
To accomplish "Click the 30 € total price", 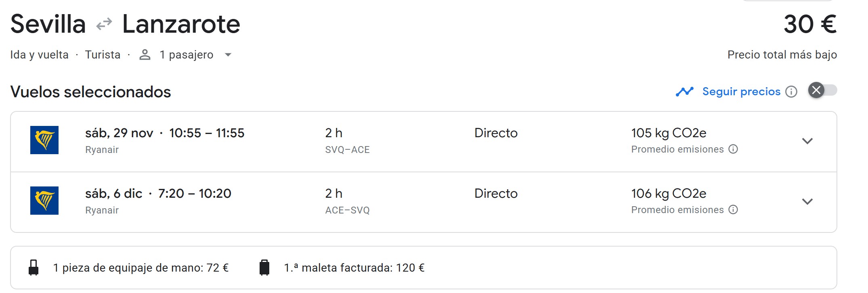I will [810, 24].
